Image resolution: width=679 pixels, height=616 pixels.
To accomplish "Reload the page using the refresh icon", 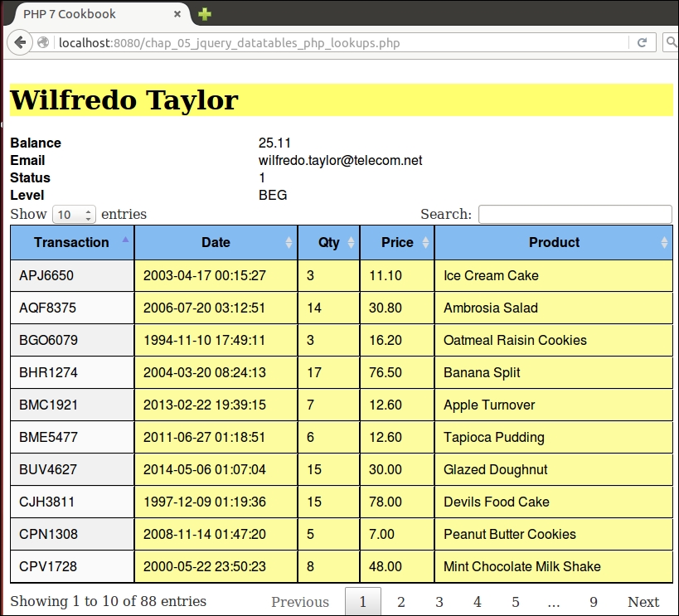I will pyautogui.click(x=641, y=42).
